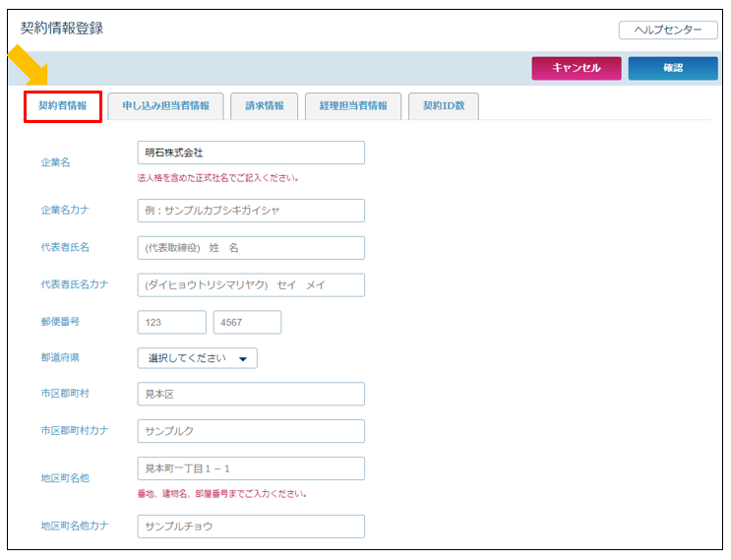
Task: Click the 代表者氏名 label
Action: (x=65, y=247)
